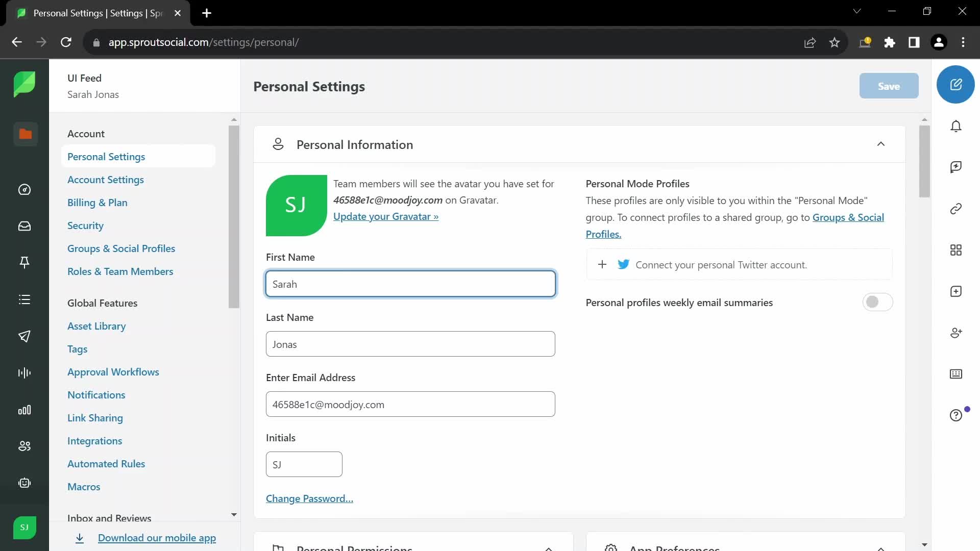The height and width of the screenshot is (551, 980).
Task: Click the user management icon
Action: pos(25,445)
